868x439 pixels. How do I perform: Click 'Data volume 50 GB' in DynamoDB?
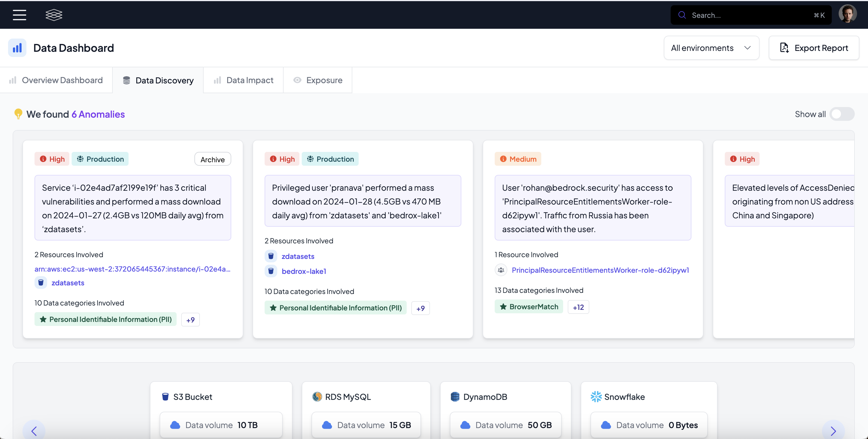506,425
